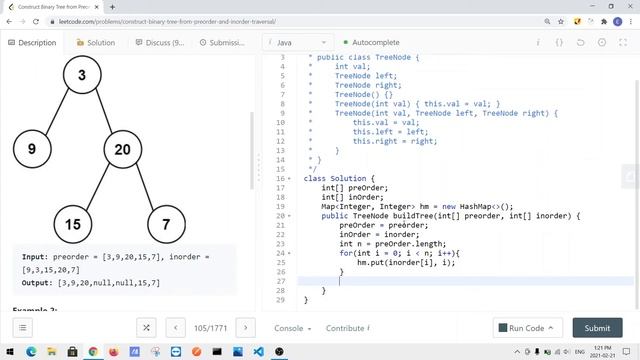Open the problem list hamburger icon
Screen dimensions: 640x360
click(x=22, y=328)
